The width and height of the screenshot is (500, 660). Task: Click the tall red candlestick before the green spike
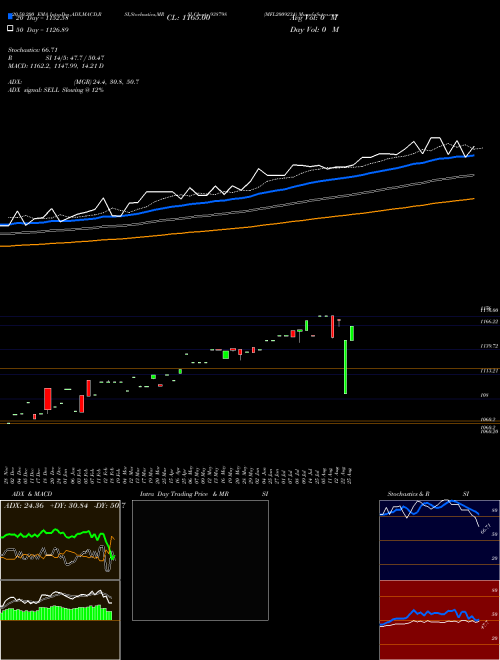tap(332, 326)
